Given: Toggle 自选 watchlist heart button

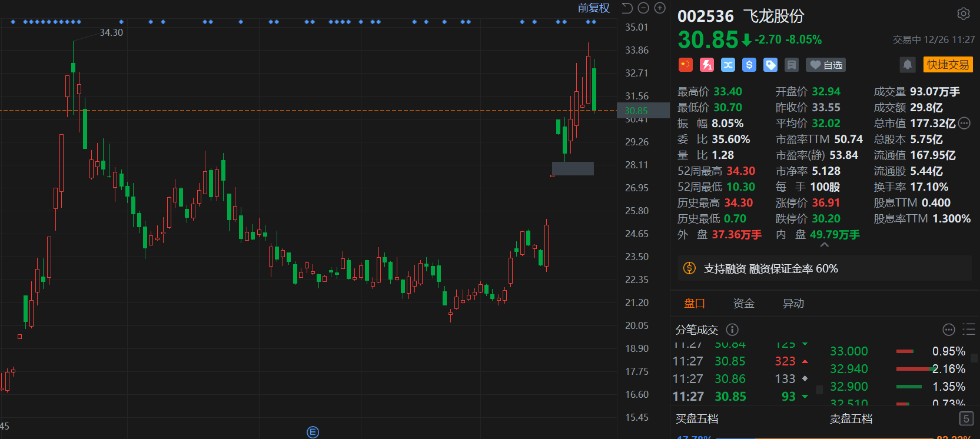Looking at the screenshot, I should click(826, 65).
